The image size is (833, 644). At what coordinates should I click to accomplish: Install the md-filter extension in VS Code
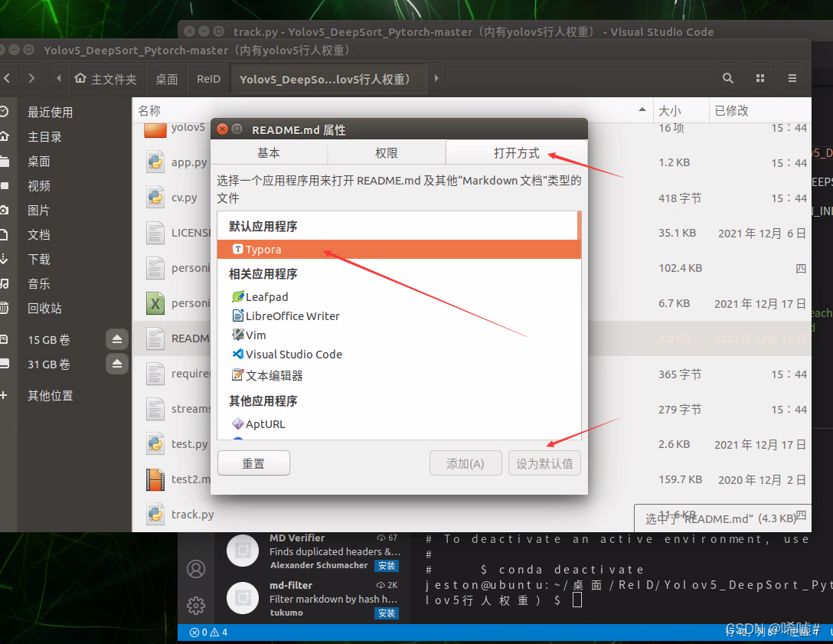click(387, 613)
